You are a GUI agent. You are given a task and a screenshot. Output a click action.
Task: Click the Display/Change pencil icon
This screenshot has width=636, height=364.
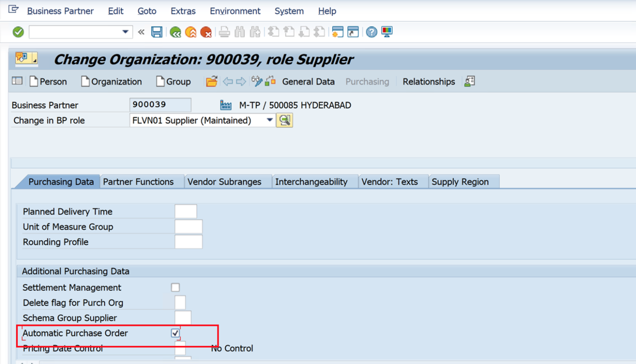click(257, 81)
